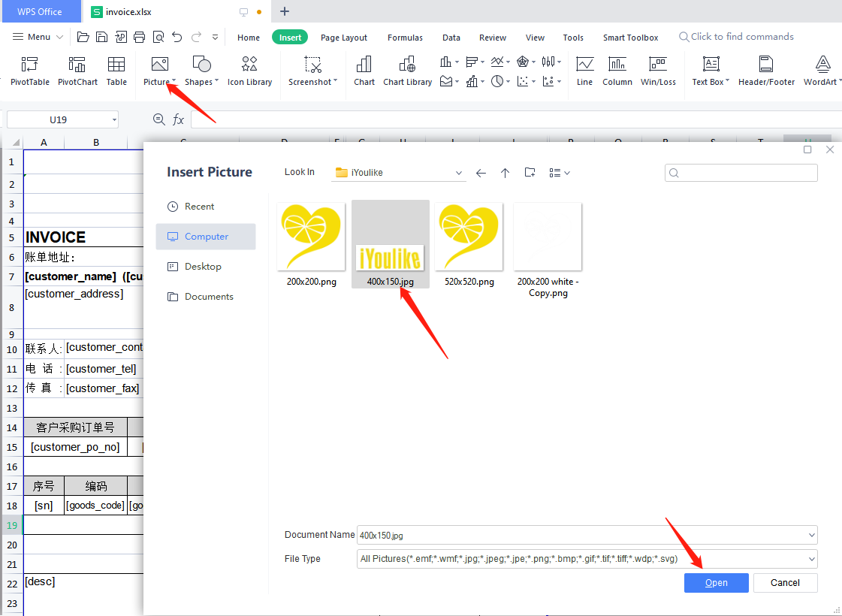Open the Name Box cell dropdown
Viewport: 842px width, 616px height.
coord(114,119)
